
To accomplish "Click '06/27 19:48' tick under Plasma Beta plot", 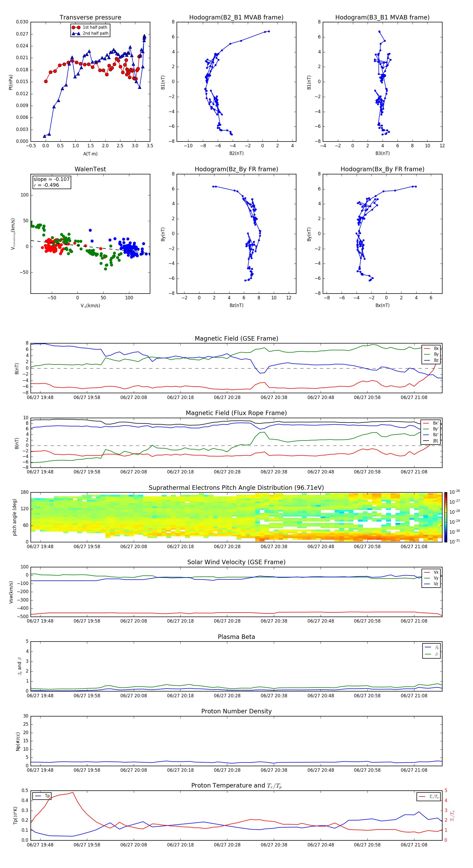I will point(40,696).
